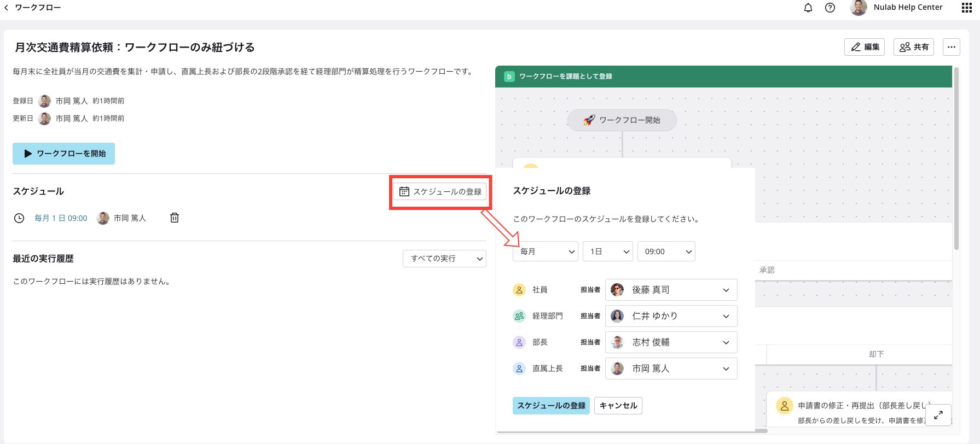The image size is (980, 444).
Task: Click the 共有 share button
Action: pyautogui.click(x=914, y=47)
